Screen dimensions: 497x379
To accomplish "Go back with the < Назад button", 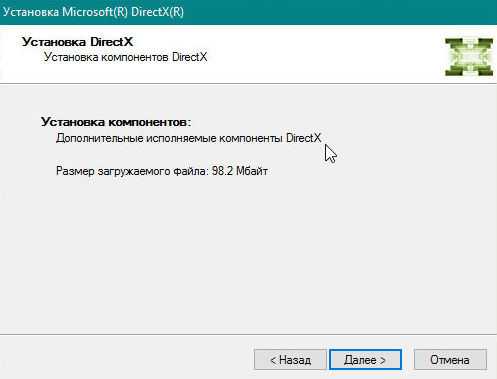I will pos(290,360).
